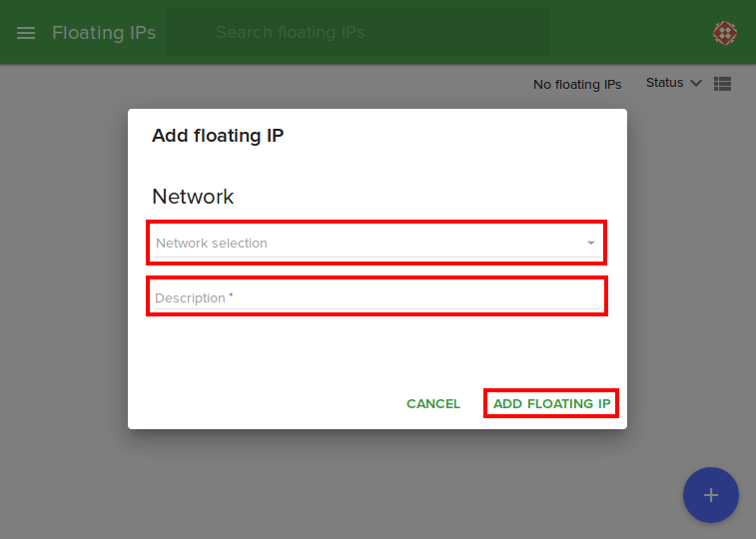Click the Network section heading
Image resolution: width=756 pixels, height=539 pixels.
pyautogui.click(x=193, y=197)
